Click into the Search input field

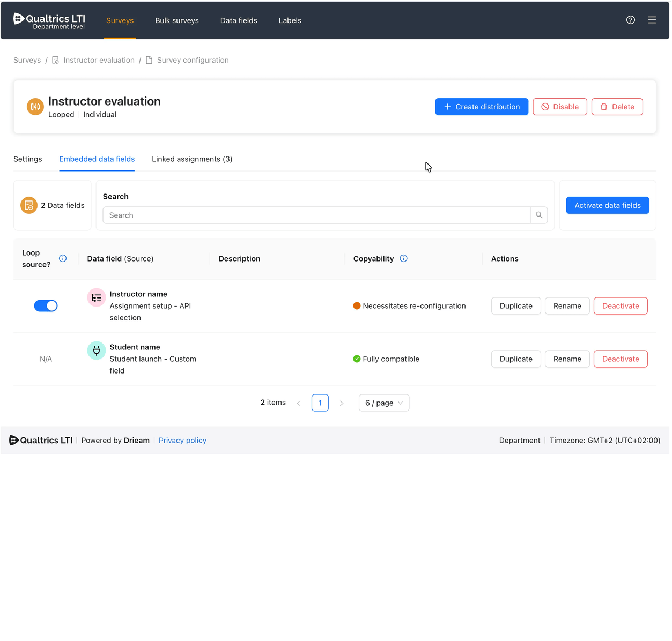(317, 215)
